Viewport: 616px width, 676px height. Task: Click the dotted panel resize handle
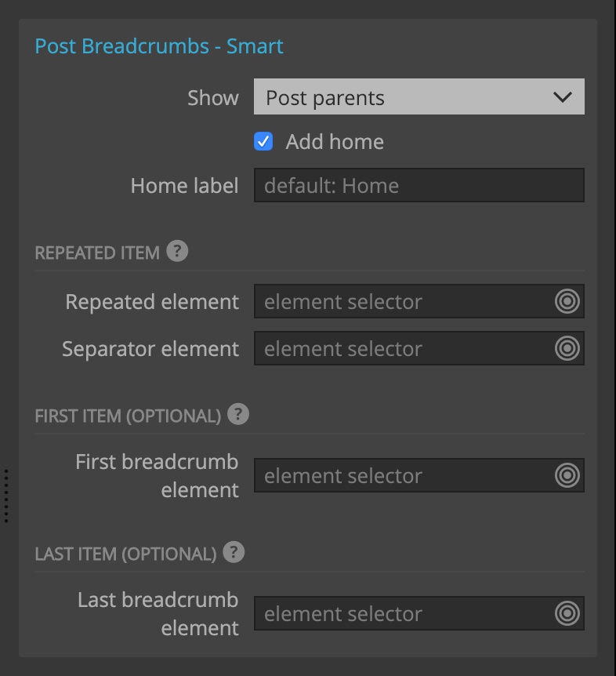click(x=6, y=496)
